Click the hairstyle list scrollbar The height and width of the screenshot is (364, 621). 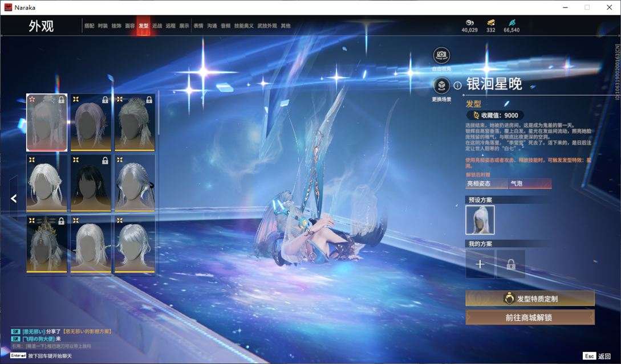159,113
